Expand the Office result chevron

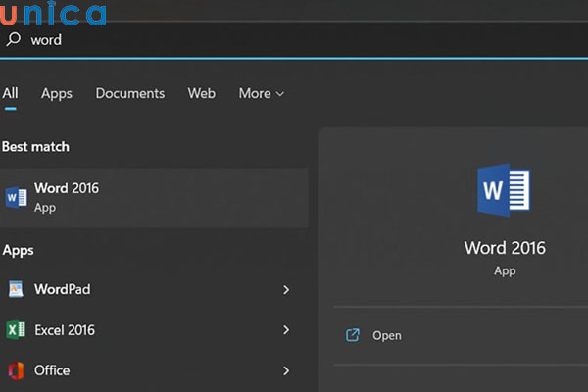[286, 370]
